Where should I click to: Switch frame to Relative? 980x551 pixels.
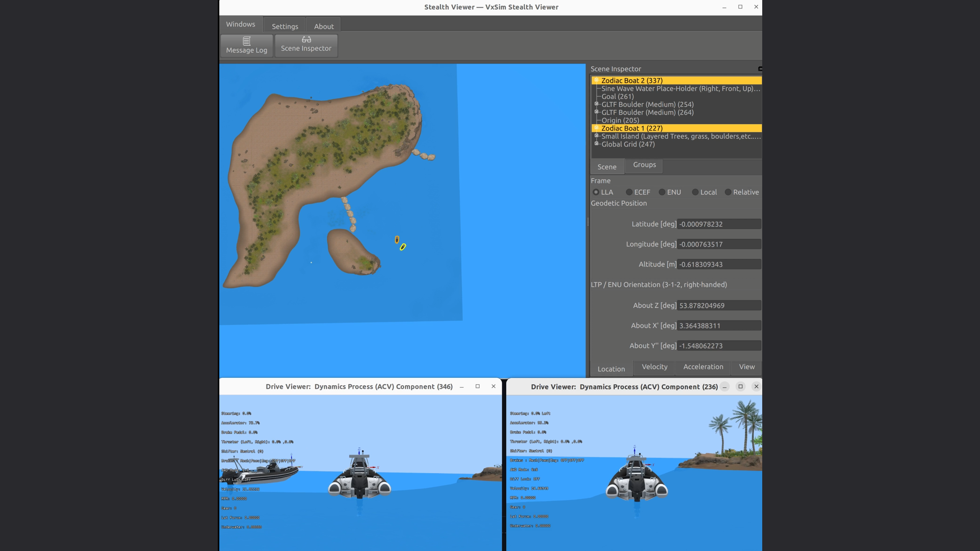728,192
